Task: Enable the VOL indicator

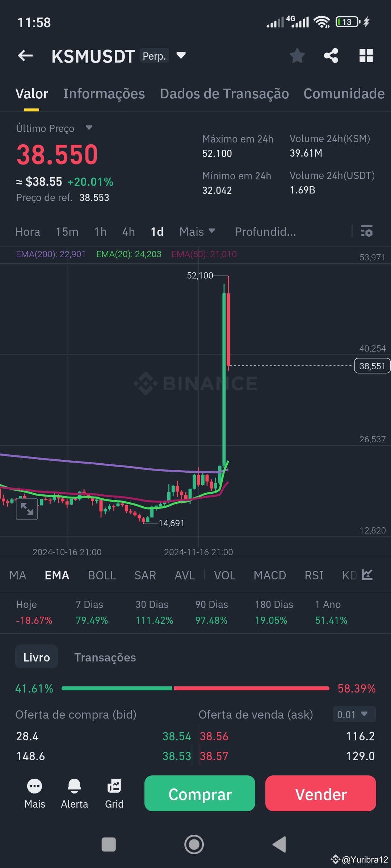Action: tap(225, 575)
